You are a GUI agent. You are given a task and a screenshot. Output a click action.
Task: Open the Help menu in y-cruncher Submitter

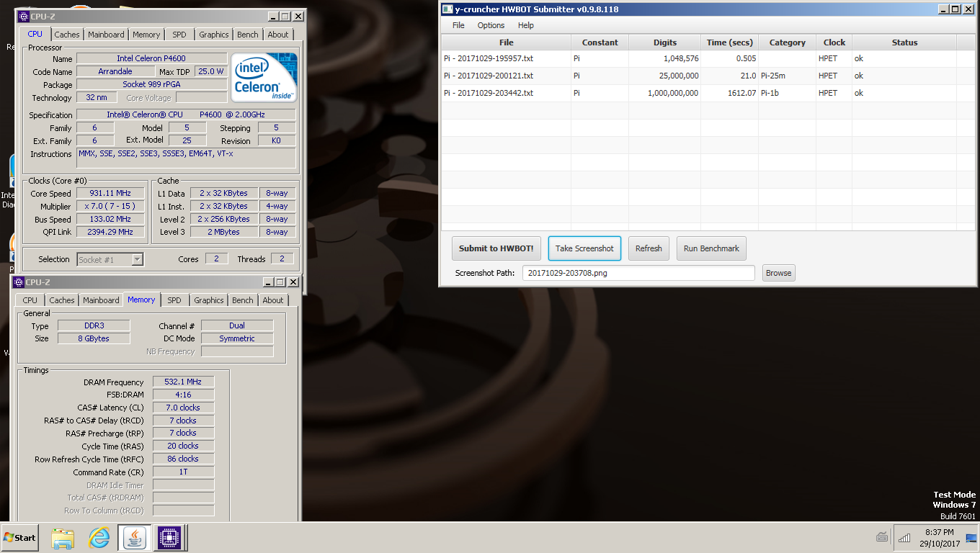pyautogui.click(x=526, y=25)
